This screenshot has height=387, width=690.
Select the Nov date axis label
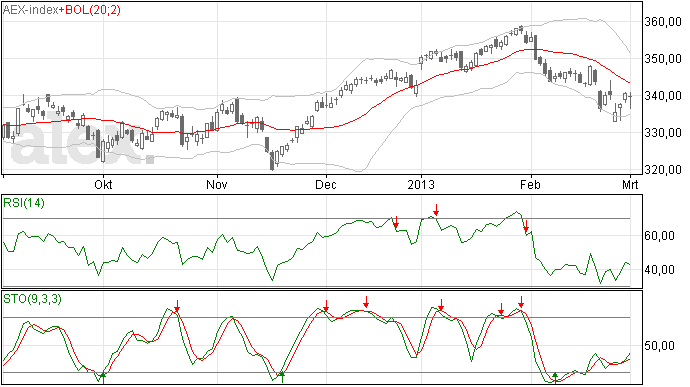pyautogui.click(x=217, y=184)
